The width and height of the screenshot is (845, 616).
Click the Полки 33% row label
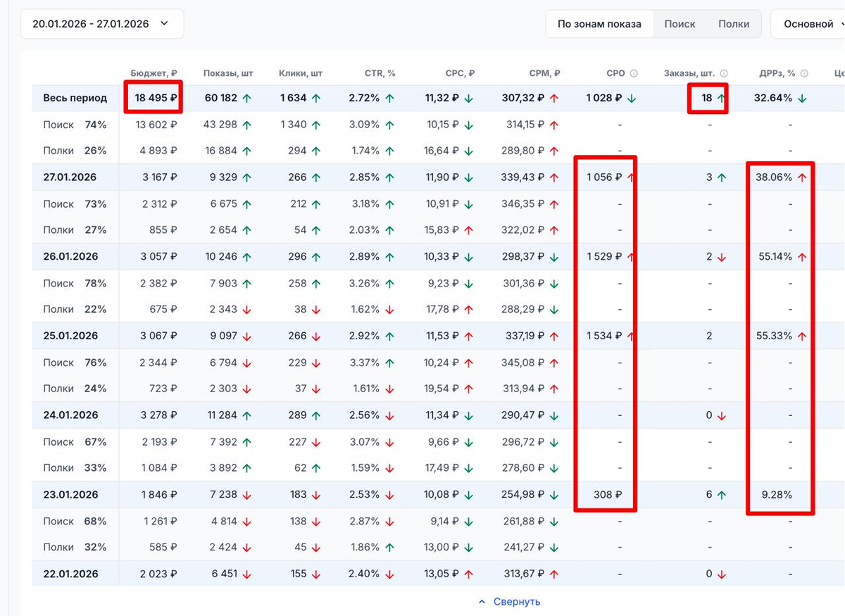75,468
